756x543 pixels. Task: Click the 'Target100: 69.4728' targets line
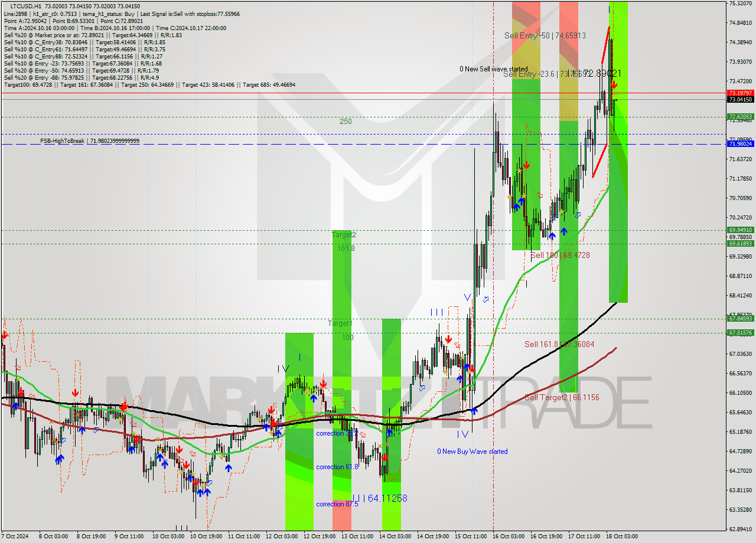click(x=149, y=84)
